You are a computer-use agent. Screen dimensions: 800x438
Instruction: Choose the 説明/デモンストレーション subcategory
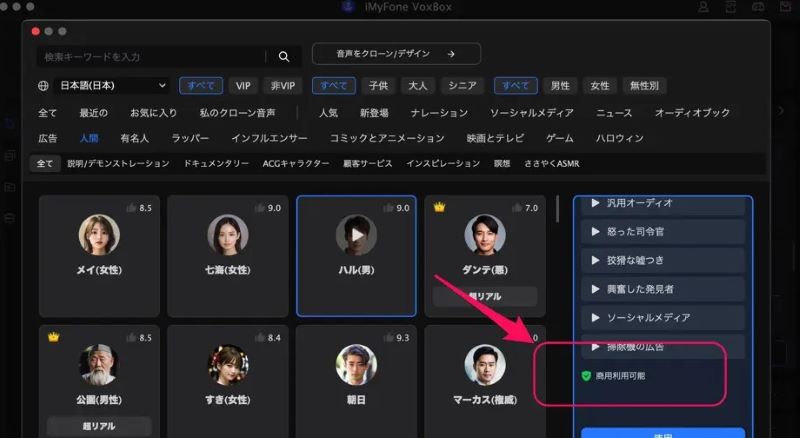118,164
